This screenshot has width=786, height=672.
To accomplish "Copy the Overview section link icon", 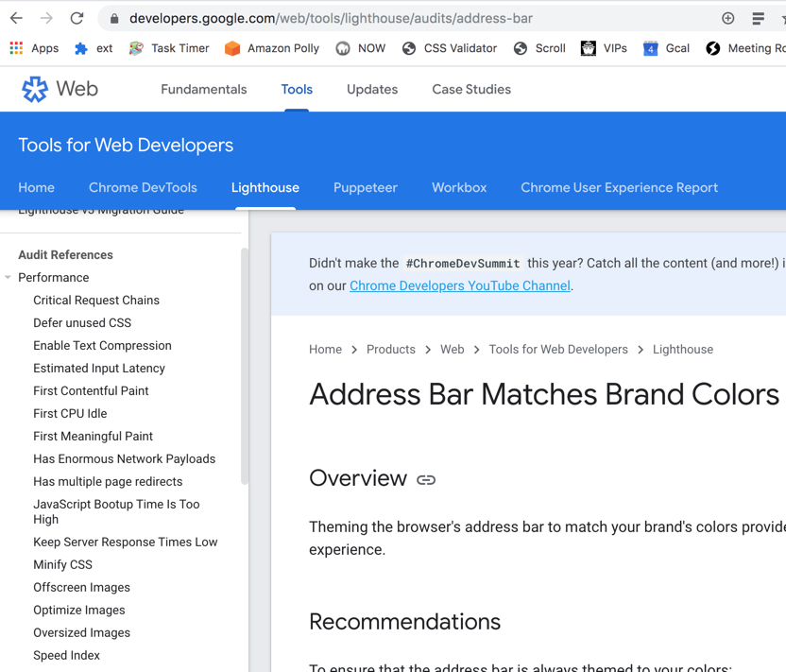I will (426, 480).
